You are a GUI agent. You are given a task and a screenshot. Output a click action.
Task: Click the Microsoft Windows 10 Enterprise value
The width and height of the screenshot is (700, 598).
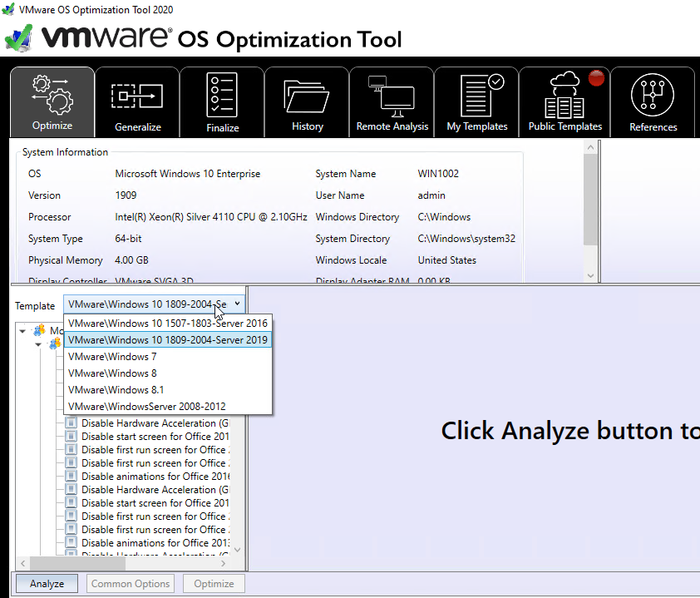188,173
